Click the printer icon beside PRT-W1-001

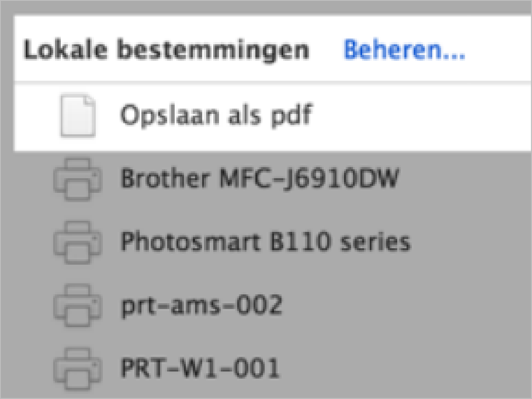[x=78, y=368]
